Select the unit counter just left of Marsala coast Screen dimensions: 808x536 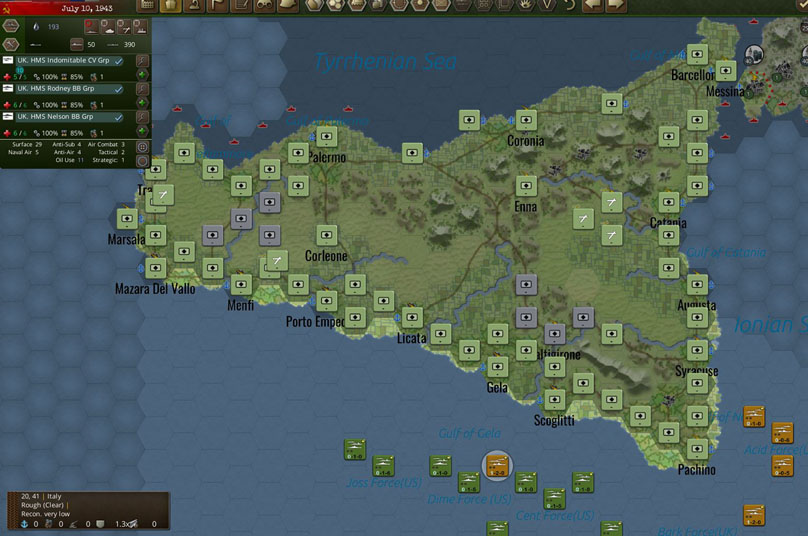[127, 219]
